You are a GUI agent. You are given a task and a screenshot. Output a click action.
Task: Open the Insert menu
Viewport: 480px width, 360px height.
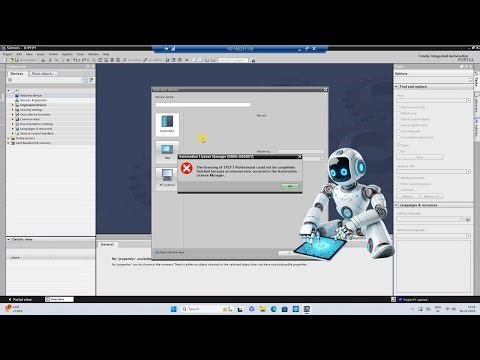[40, 54]
